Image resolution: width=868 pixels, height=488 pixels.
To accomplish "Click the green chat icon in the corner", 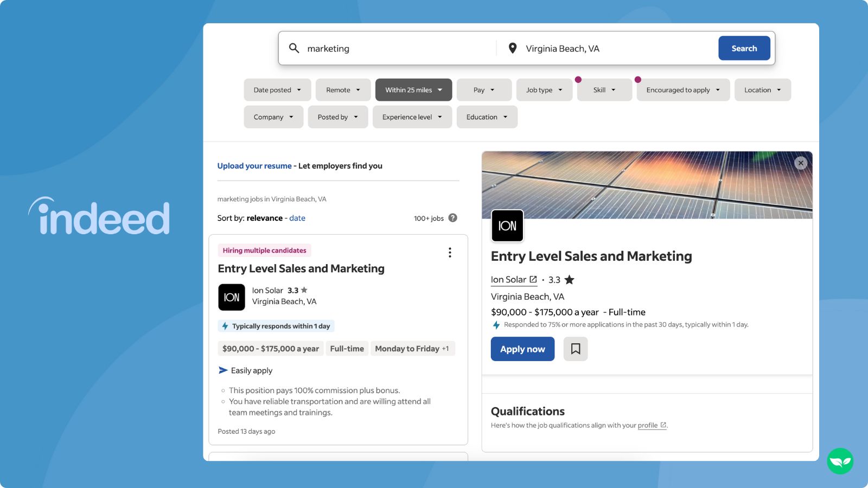I will pyautogui.click(x=839, y=461).
